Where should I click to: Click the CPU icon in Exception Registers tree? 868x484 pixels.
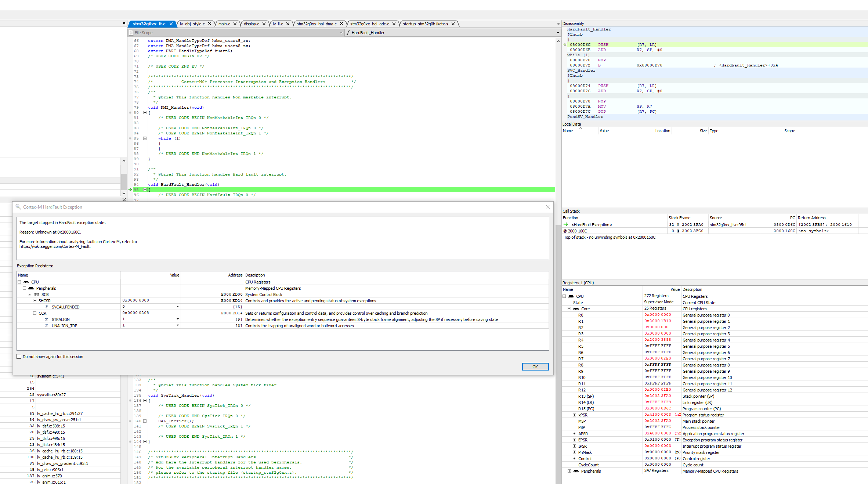pos(26,282)
